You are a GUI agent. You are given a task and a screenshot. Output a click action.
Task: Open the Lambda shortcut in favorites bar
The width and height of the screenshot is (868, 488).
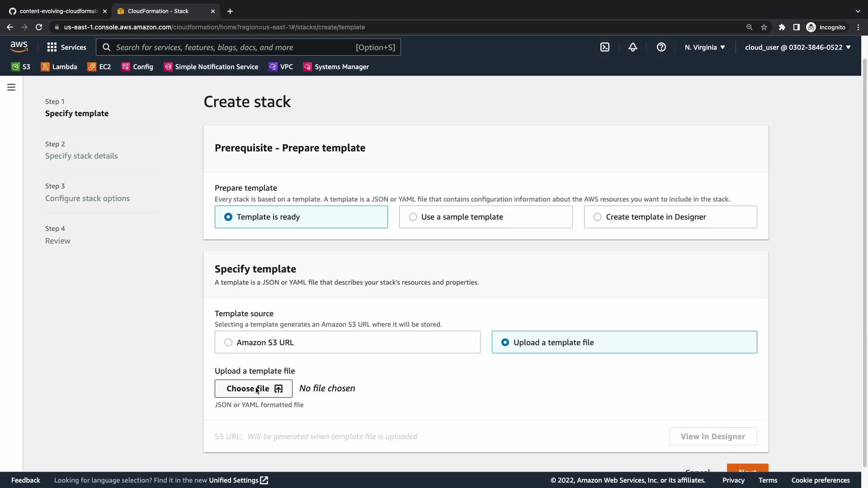click(59, 67)
